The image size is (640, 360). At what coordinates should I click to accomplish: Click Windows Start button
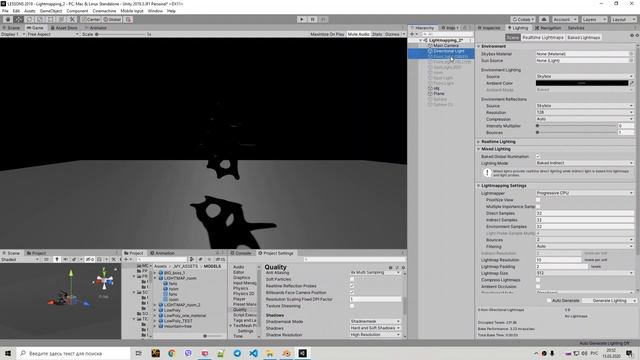8,353
